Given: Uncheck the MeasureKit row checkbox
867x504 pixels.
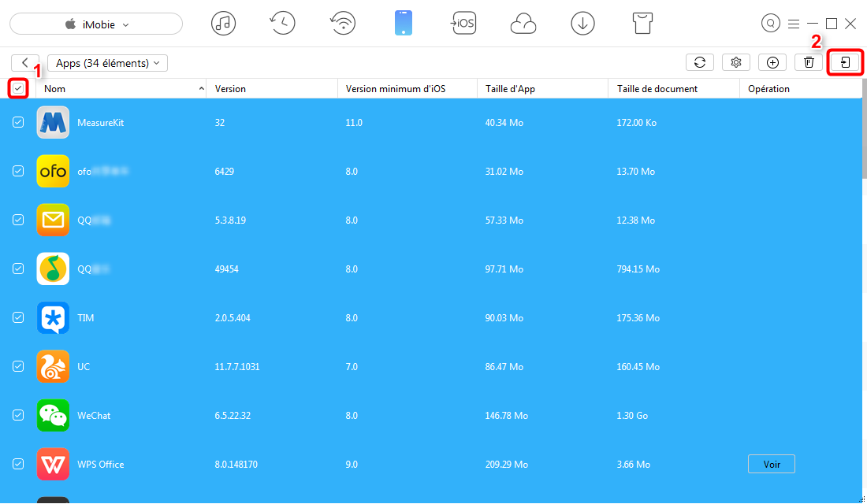Looking at the screenshot, I should 18,122.
